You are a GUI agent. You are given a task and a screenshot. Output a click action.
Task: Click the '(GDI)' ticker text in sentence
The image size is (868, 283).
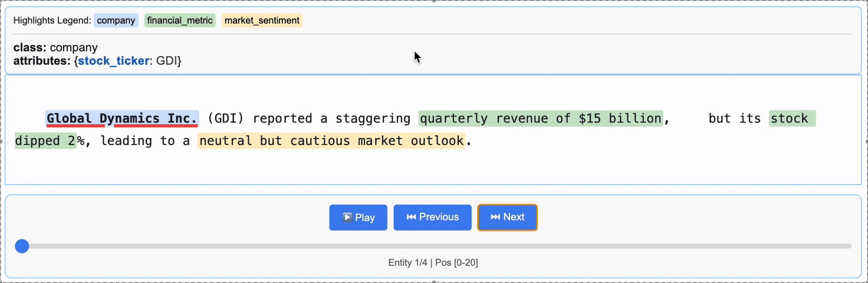(225, 119)
